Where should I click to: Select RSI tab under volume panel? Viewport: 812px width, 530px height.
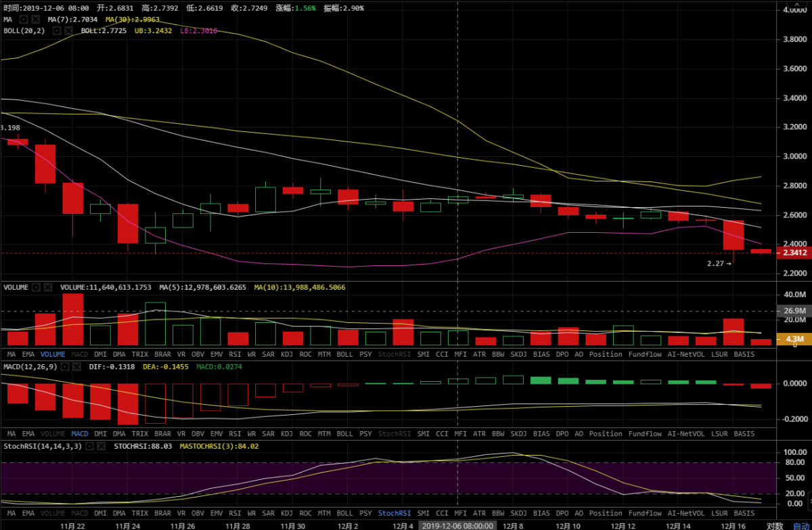click(234, 354)
